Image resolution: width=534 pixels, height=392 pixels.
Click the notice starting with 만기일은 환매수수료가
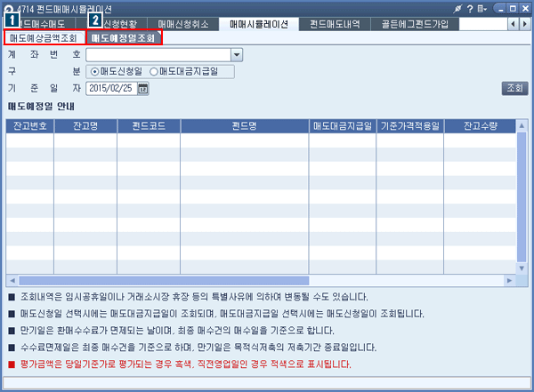(177, 331)
